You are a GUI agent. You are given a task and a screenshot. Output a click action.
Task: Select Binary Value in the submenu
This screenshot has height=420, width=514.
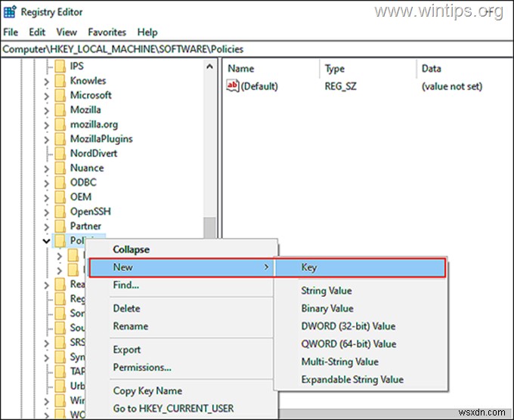point(361,308)
